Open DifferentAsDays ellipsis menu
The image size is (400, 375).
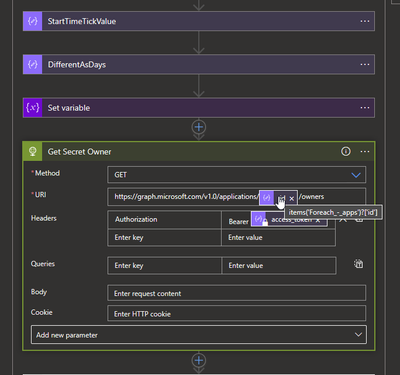(365, 64)
